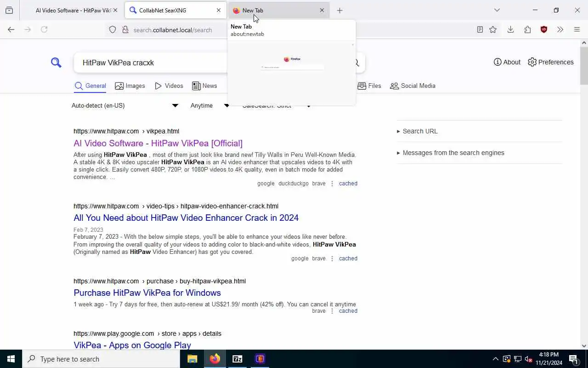Click the uBlock Origin icon

pos(544,29)
